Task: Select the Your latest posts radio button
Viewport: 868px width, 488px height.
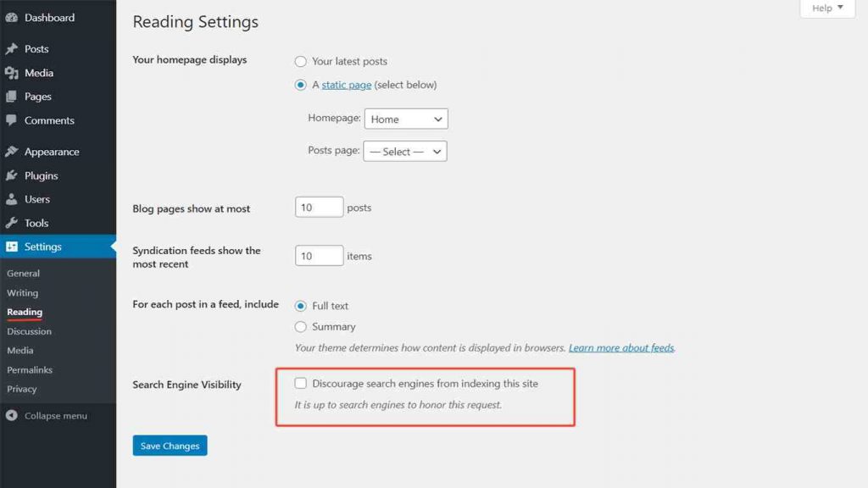Action: [x=300, y=61]
